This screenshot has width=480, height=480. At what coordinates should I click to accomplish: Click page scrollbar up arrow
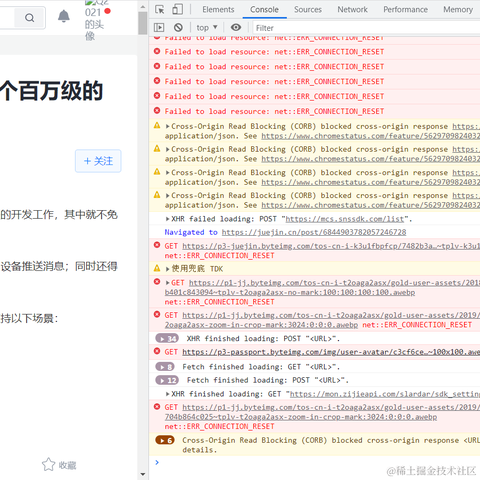(x=143, y=6)
